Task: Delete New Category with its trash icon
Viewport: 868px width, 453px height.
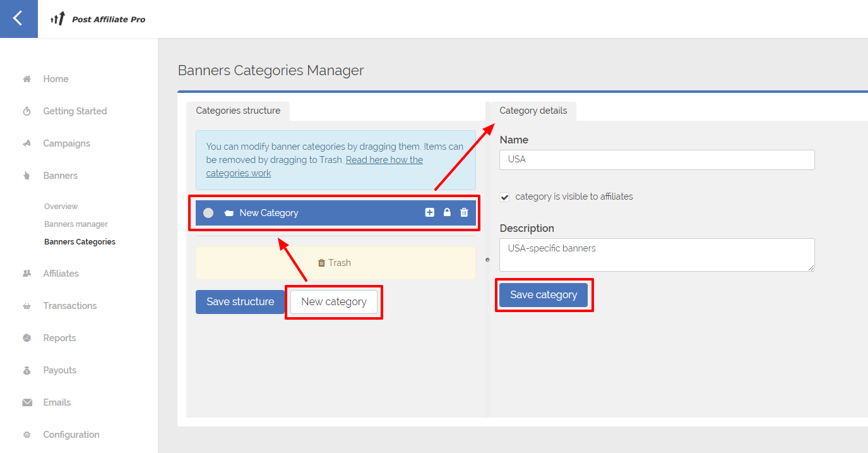Action: click(464, 213)
